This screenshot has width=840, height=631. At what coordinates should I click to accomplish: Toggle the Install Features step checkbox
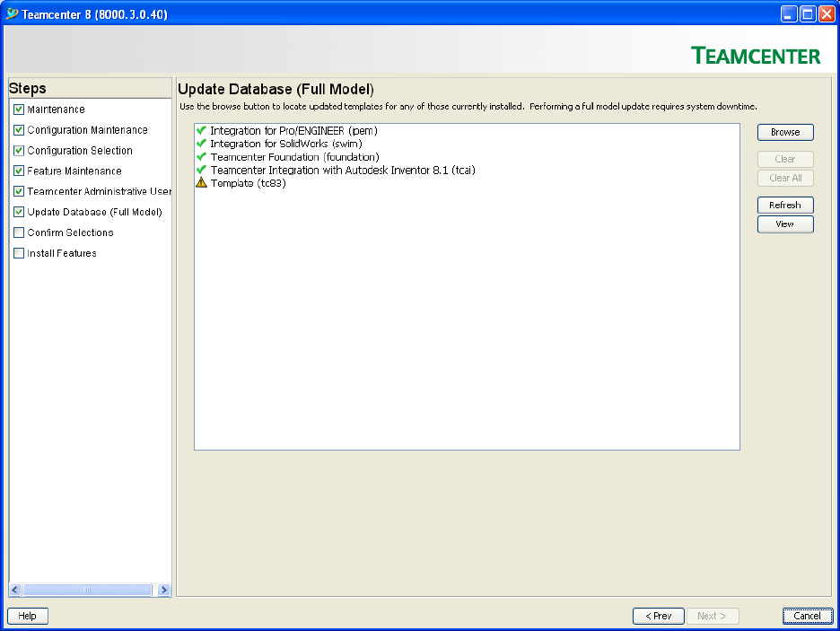(19, 253)
